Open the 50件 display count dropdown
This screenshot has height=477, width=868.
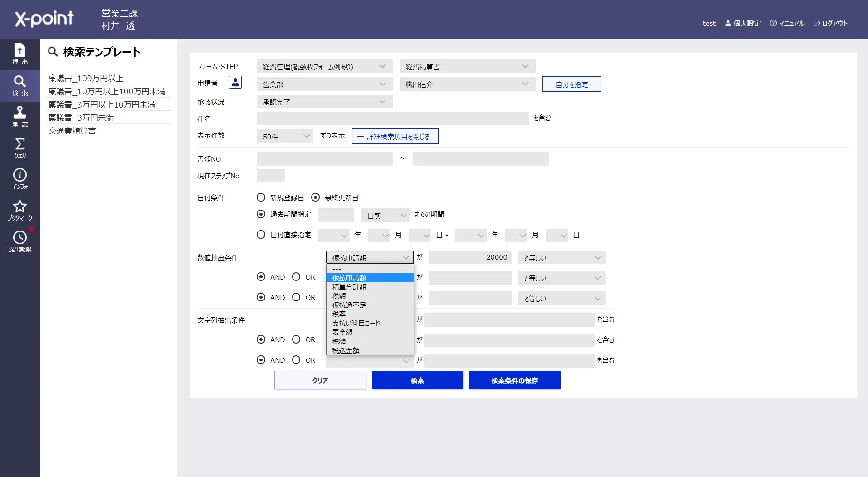tap(285, 137)
